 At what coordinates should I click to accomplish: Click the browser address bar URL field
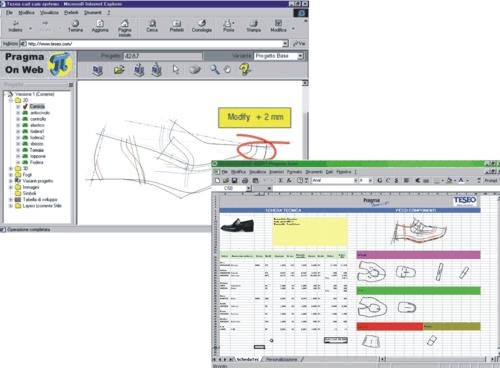pyautogui.click(x=153, y=44)
